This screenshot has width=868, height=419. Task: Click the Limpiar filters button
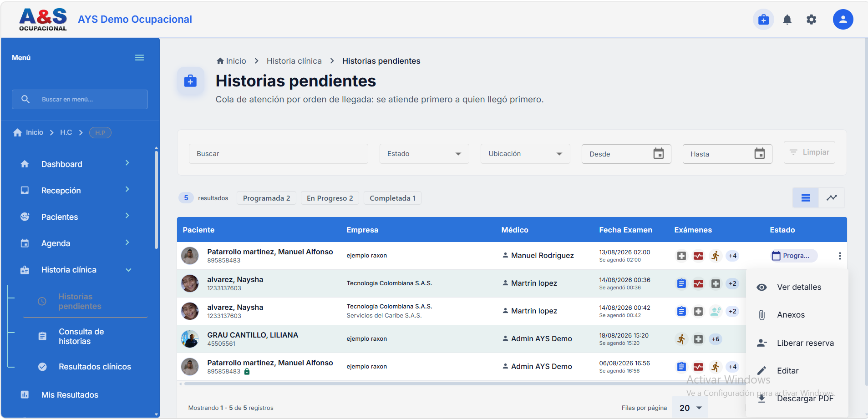809,152
